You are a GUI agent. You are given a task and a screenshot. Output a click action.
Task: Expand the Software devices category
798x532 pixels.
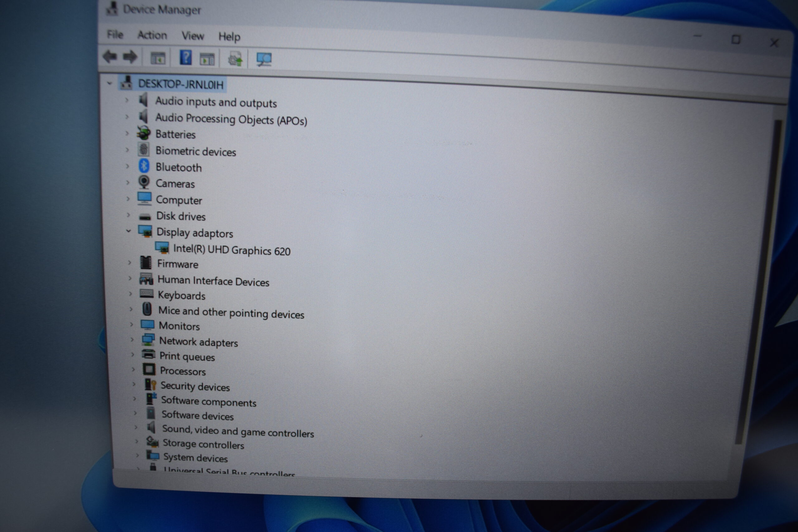point(135,413)
